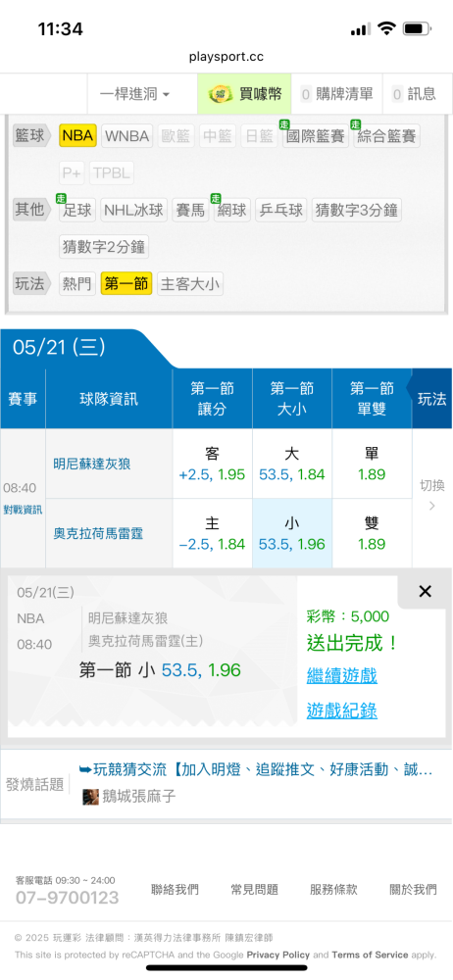Click the 切換 chevron arrow

coord(431,507)
